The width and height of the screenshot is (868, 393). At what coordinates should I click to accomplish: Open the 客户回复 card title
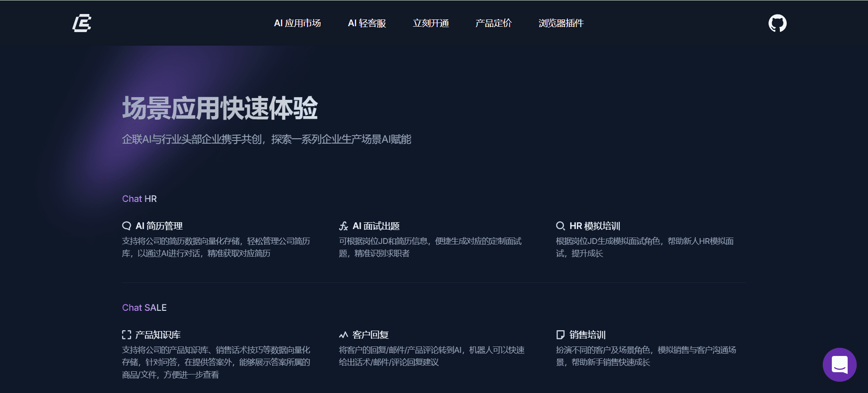[x=371, y=335]
